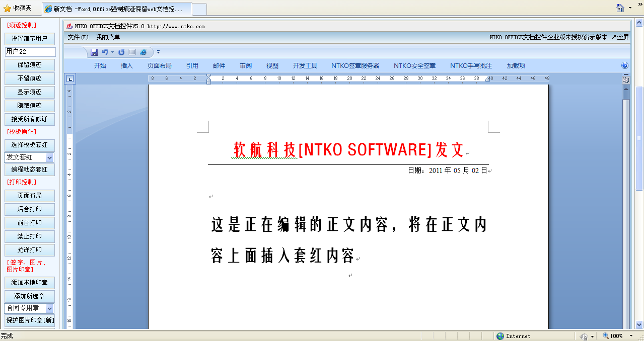Click the 全屏 fullscreen link
The height and width of the screenshot is (341, 644).
click(620, 37)
